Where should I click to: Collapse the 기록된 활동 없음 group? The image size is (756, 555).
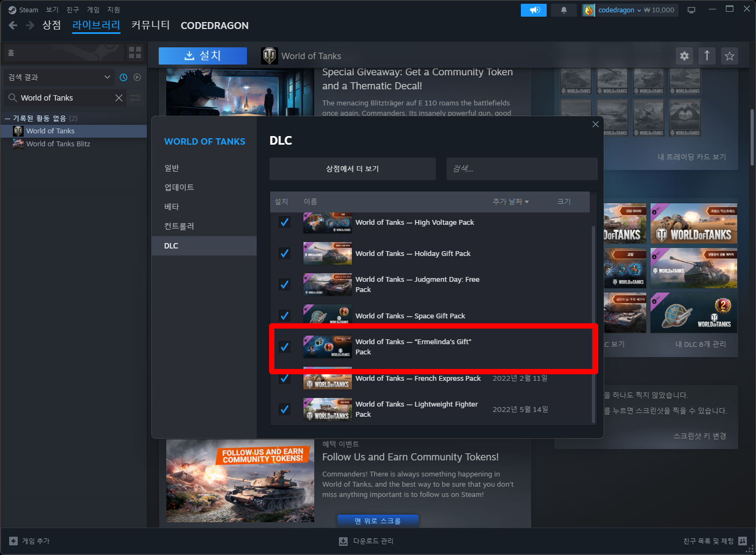(x=8, y=118)
